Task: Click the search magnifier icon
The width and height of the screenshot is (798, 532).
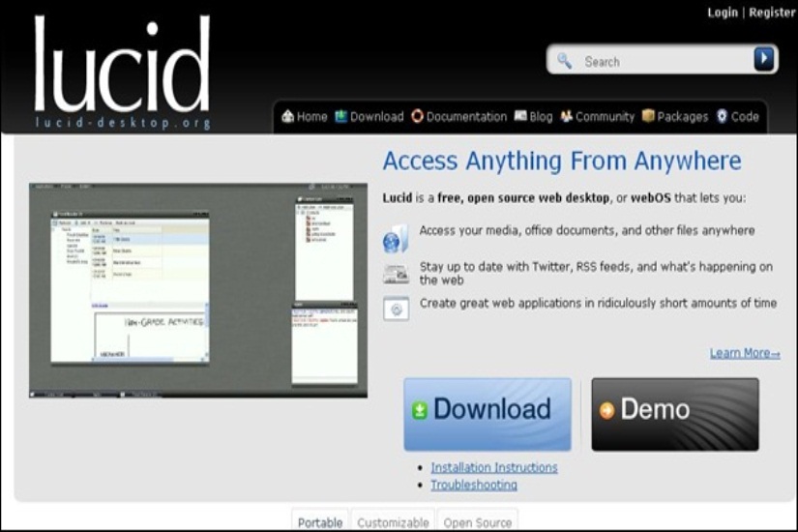Action: 564,61
